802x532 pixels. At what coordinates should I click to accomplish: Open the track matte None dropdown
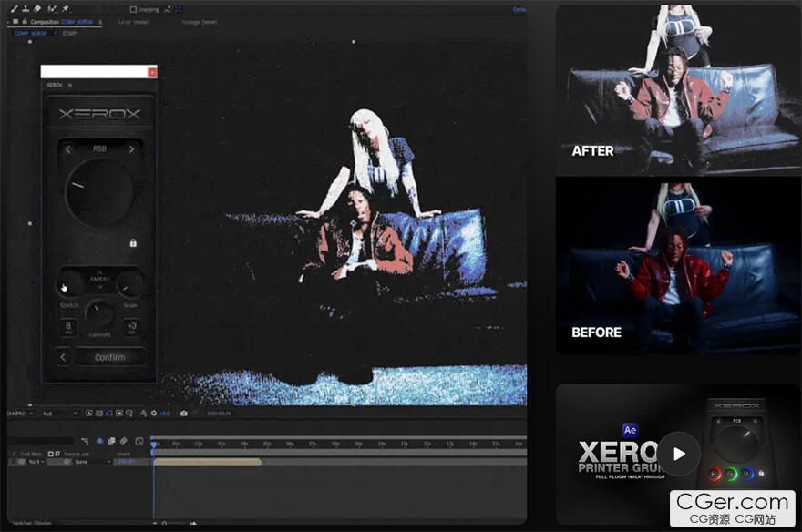point(84,462)
